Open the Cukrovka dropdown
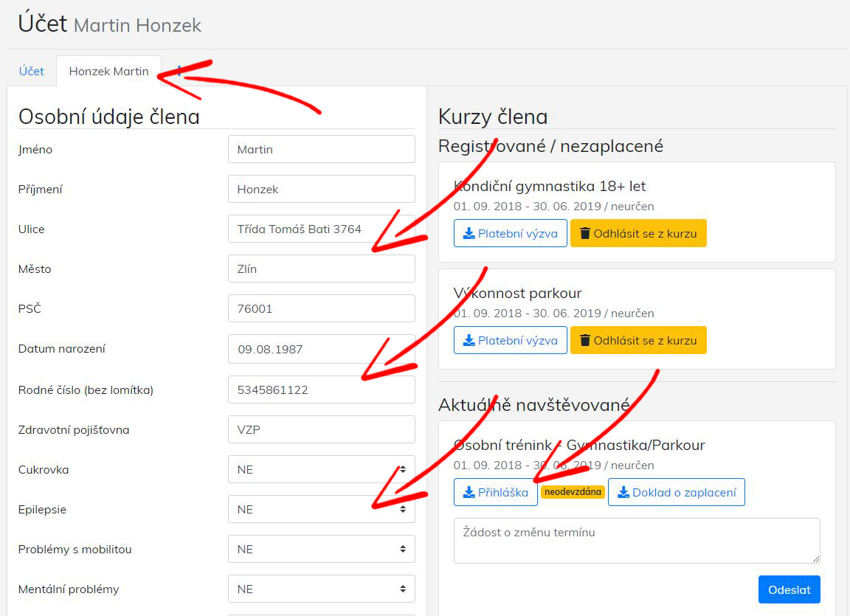The width and height of the screenshot is (850, 616). click(x=321, y=470)
